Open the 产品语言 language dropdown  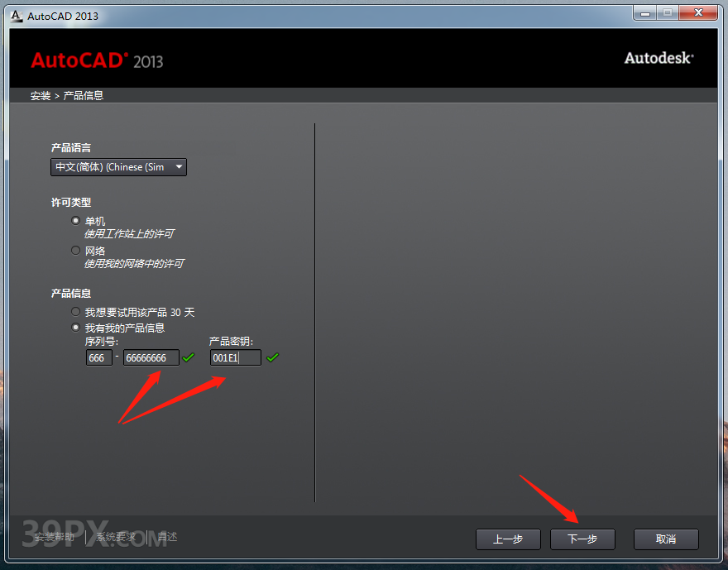(x=117, y=167)
